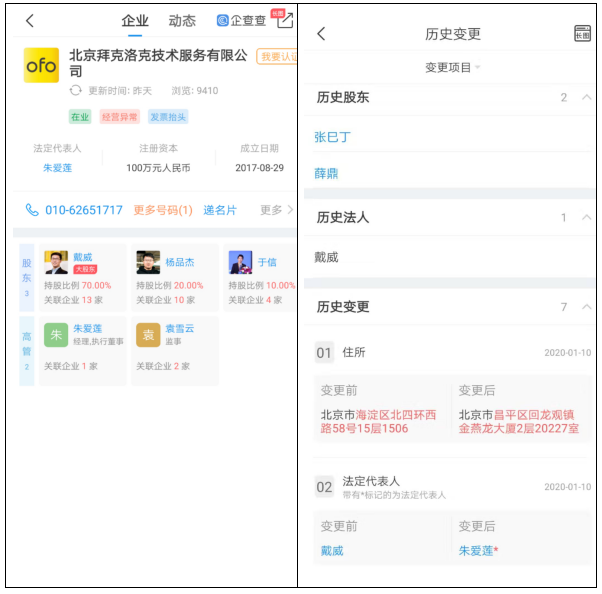602x594 pixels.
Task: Switch to the 企业 tab
Action: (x=135, y=21)
